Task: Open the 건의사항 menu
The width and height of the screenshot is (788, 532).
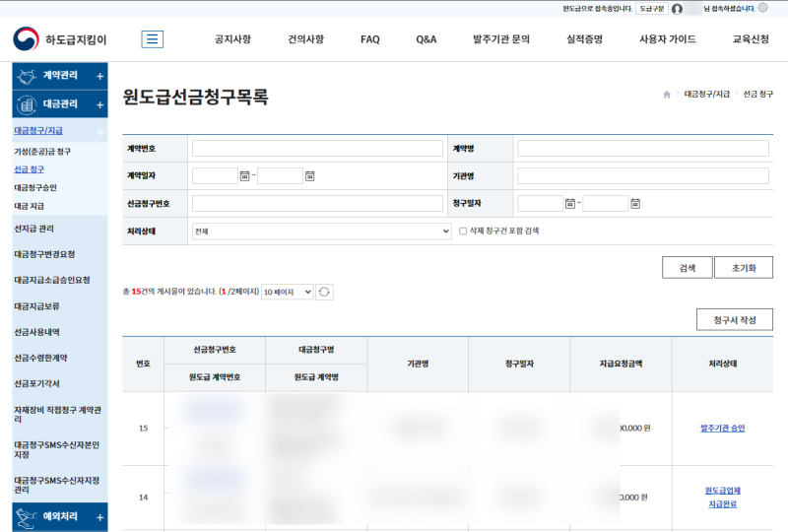Action: click(x=305, y=39)
